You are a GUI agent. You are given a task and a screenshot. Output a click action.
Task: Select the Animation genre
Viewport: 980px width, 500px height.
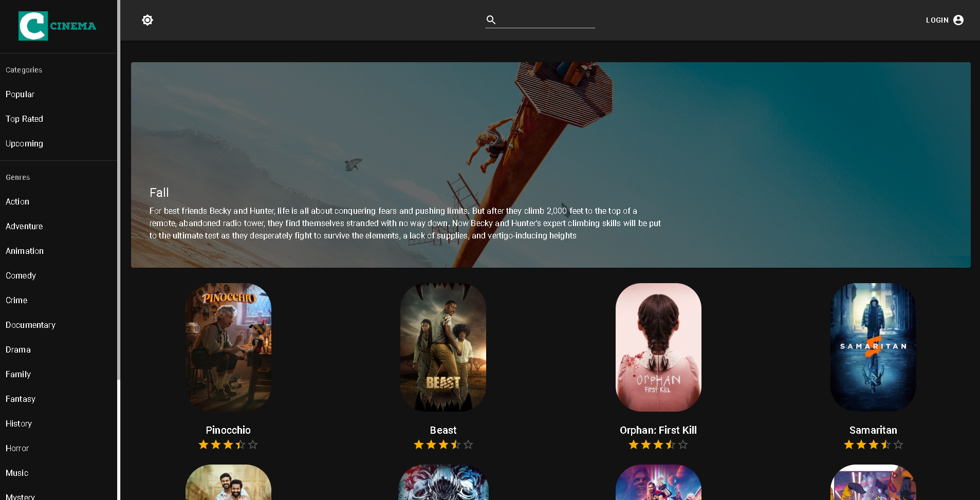point(59,251)
